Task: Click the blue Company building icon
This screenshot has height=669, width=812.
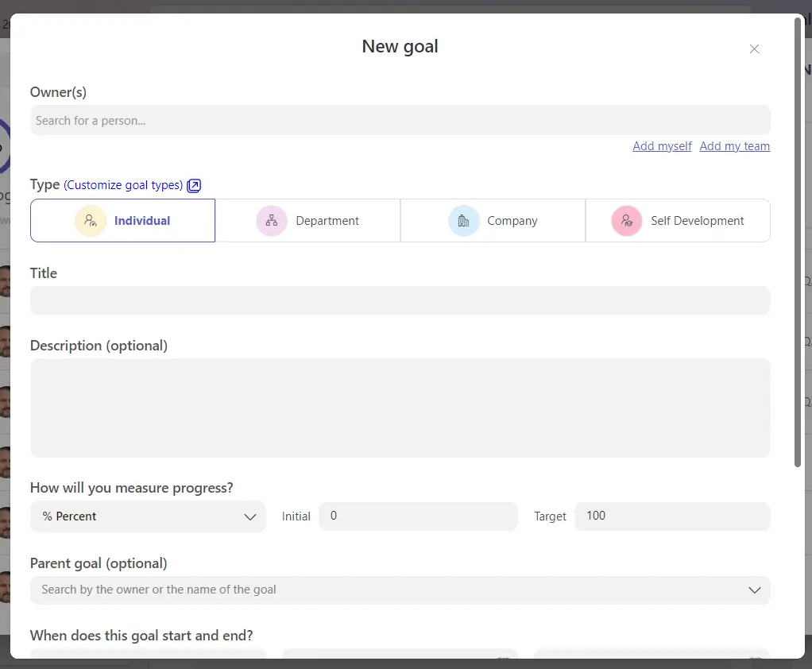Action: (463, 221)
